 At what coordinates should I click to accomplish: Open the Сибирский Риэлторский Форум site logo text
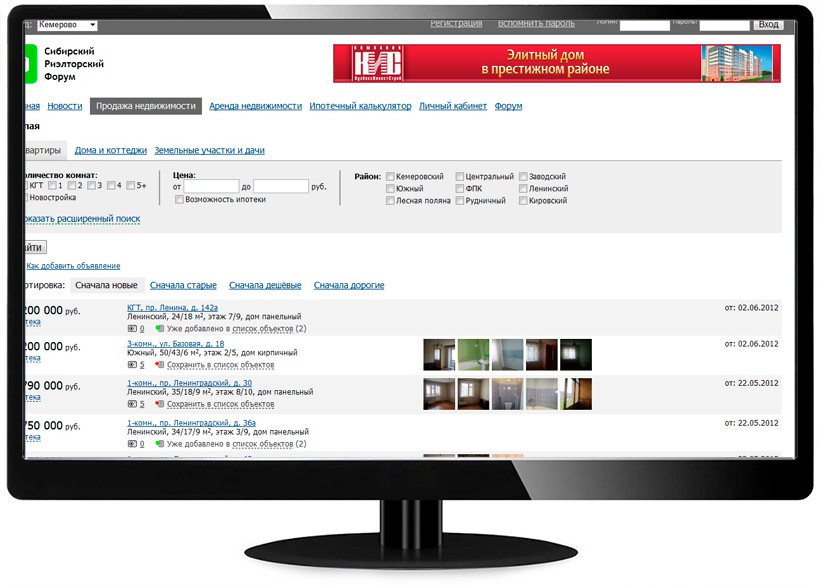[74, 64]
